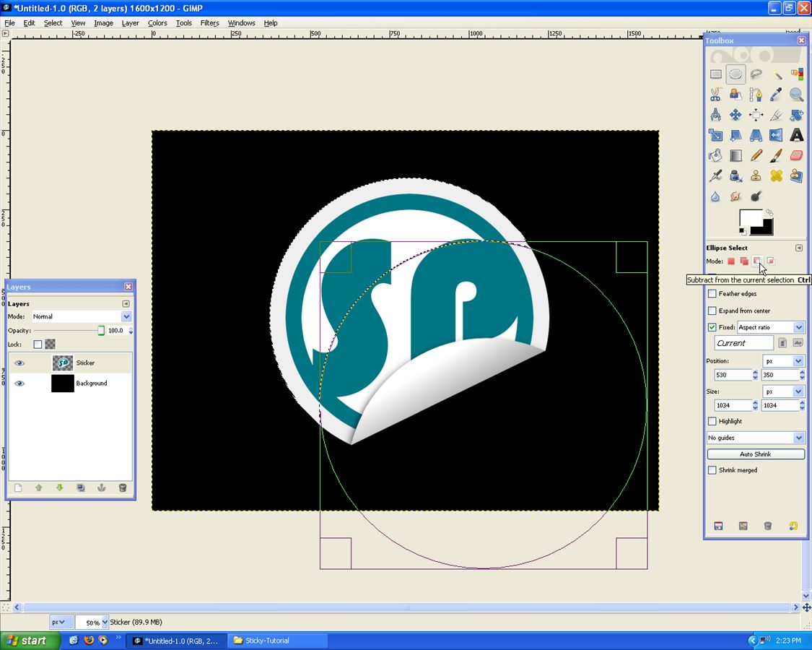Image resolution: width=812 pixels, height=650 pixels.
Task: Open the 50% zoom level dropdown
Action: [x=92, y=622]
